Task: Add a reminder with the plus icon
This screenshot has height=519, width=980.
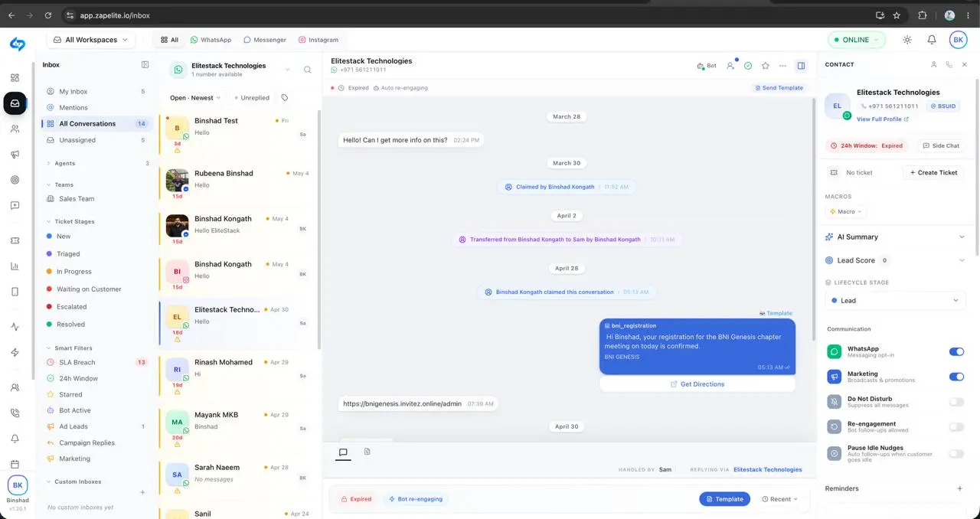Action: (959, 488)
